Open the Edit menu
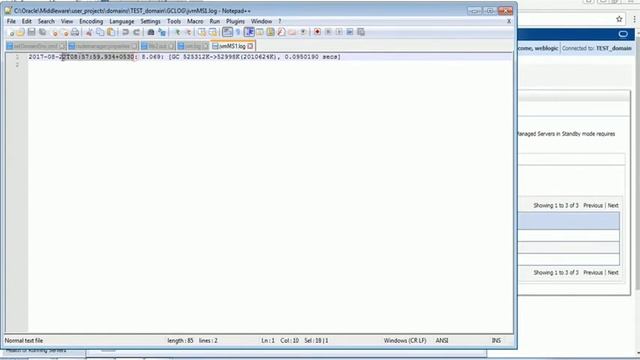Image resolution: width=640 pixels, height=360 pixels. click(27, 21)
